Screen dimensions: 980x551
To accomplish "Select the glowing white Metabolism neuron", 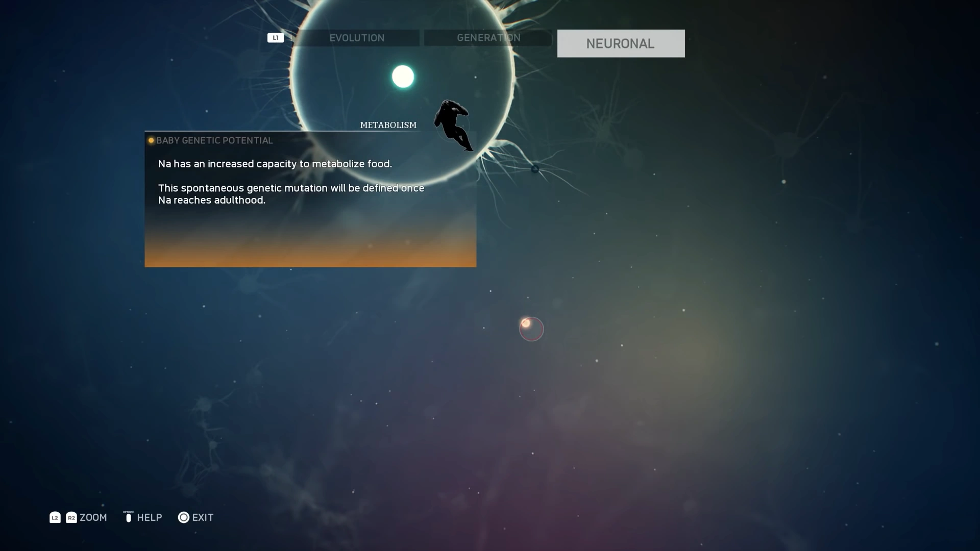I will 403,77.
